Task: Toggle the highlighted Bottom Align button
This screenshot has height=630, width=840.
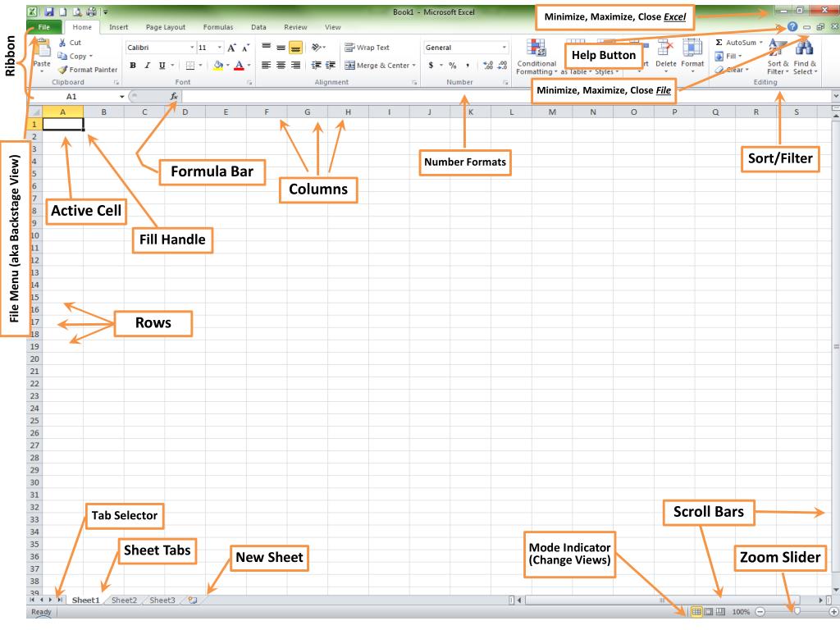Action: 295,48
